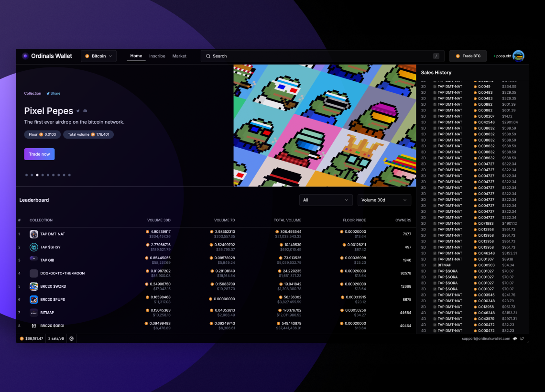Screen dimensions: 545x392
Task: Click the poop.xbt username
Action: click(503, 56)
